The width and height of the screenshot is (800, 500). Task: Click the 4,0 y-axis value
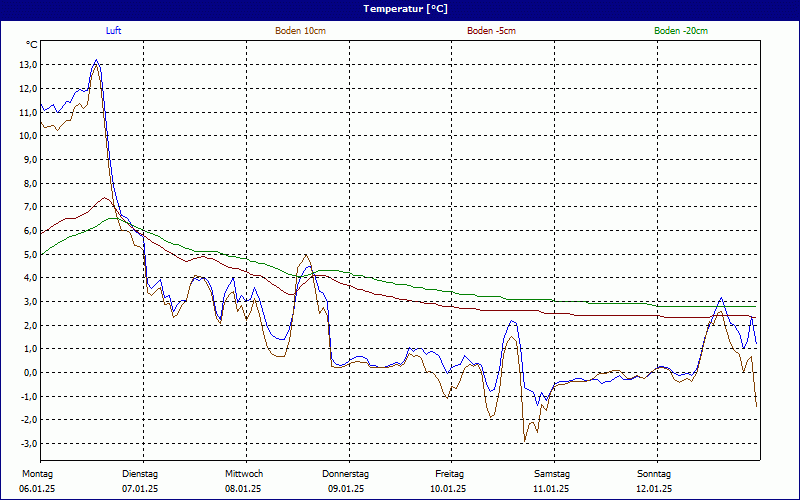coord(30,278)
